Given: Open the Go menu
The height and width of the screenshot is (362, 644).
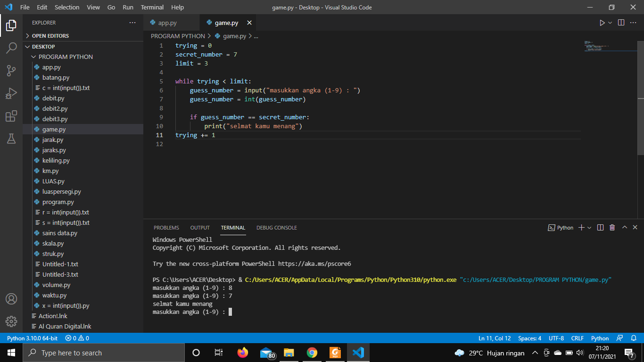Looking at the screenshot, I should 111,8.
